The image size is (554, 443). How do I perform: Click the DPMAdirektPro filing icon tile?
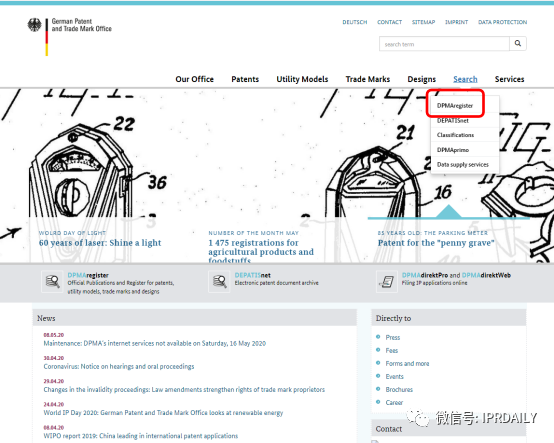tap(387, 282)
